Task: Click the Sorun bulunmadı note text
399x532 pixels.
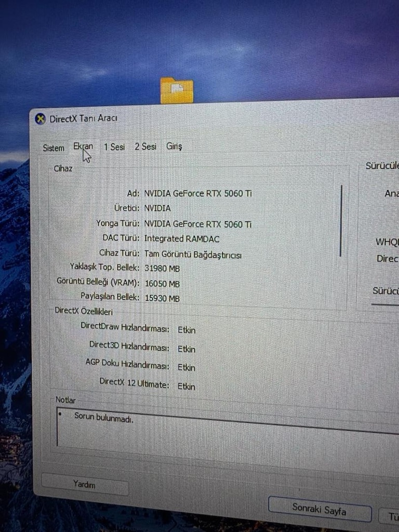Action: coord(104,418)
